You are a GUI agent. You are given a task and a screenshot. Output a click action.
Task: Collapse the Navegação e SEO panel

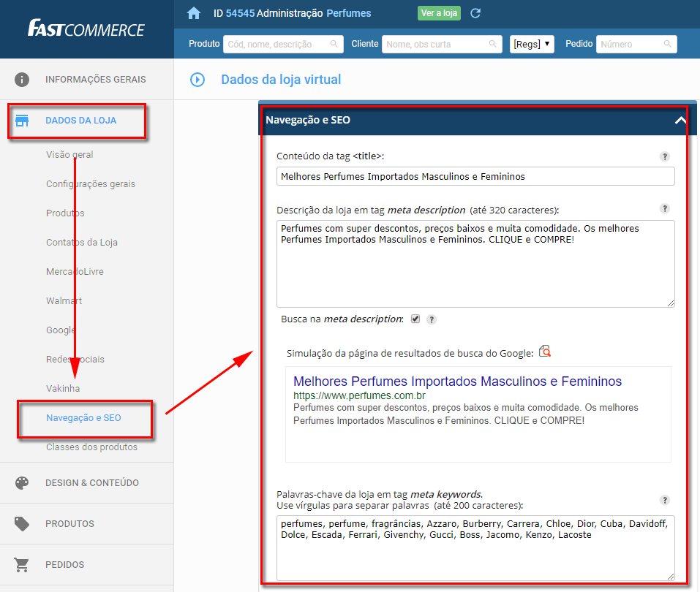point(680,120)
